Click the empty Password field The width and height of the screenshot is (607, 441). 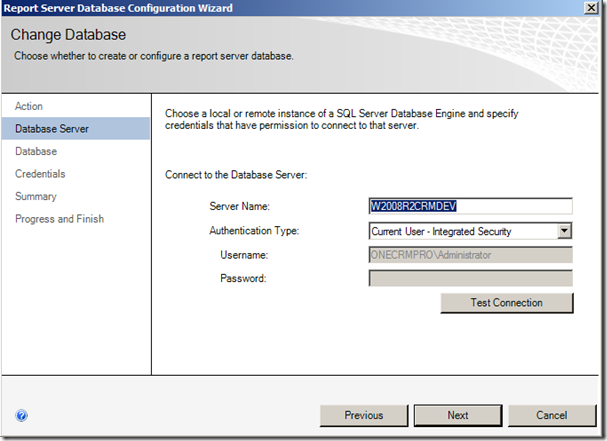(x=470, y=278)
